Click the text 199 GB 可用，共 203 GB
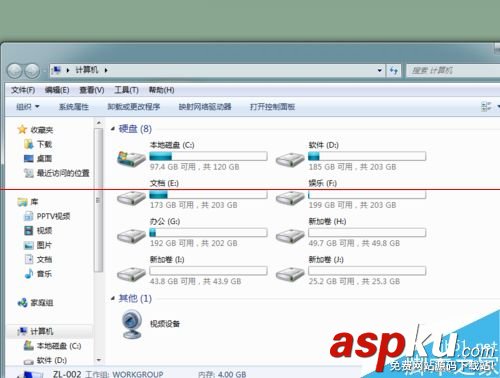The height and width of the screenshot is (378, 500). pyautogui.click(x=352, y=205)
